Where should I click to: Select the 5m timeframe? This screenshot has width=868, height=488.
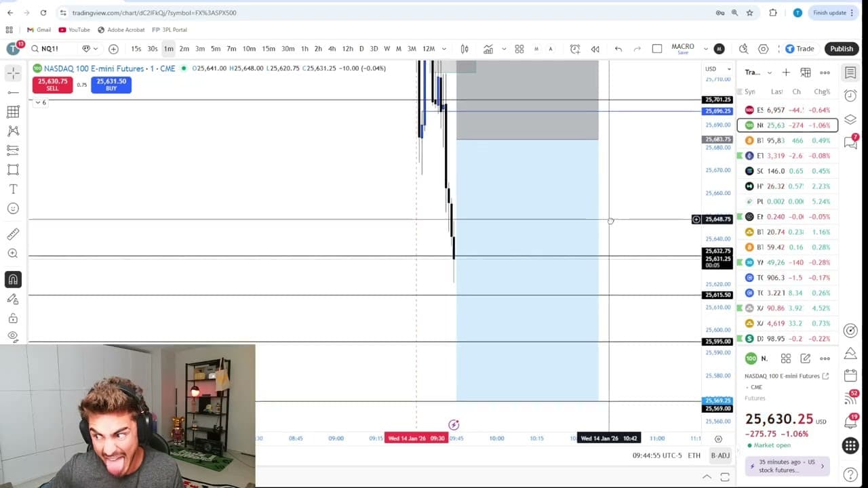216,49
